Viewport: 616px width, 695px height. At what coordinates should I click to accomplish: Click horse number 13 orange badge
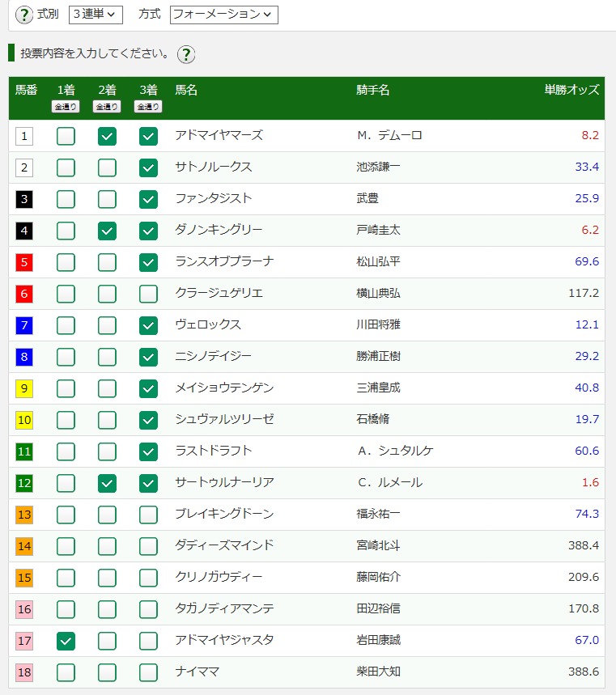coord(24,515)
